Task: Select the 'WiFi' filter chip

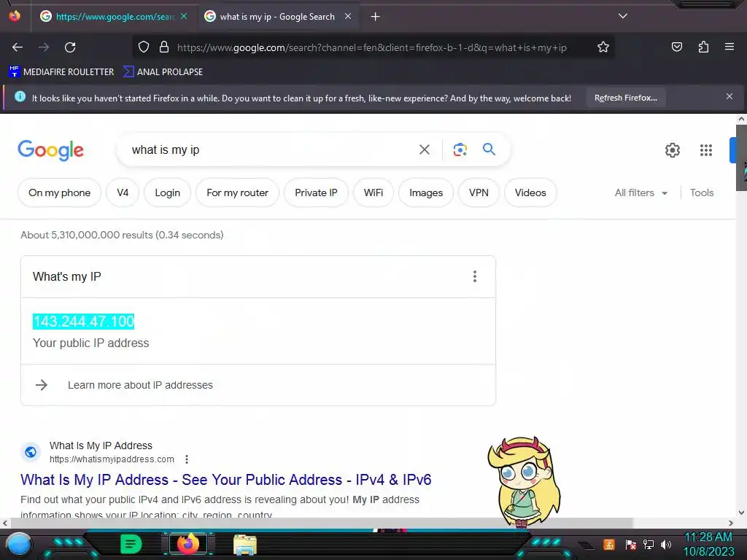Action: point(373,192)
